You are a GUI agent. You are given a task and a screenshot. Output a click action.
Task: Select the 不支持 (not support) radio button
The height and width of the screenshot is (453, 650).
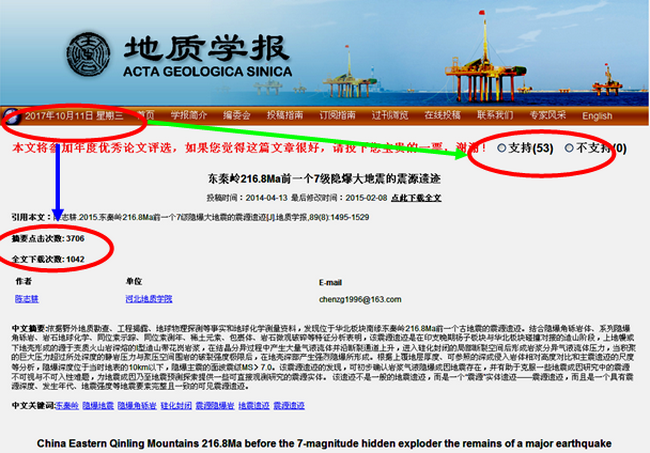click(x=570, y=148)
